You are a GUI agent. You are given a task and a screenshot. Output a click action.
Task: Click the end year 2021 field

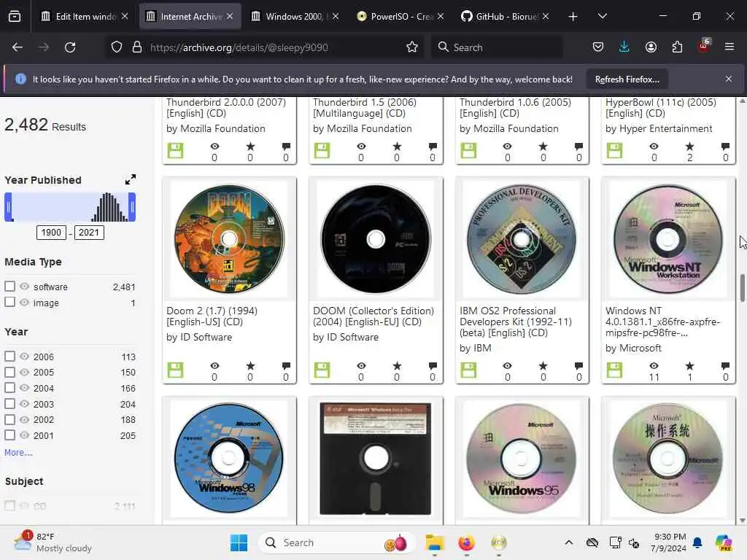(88, 233)
